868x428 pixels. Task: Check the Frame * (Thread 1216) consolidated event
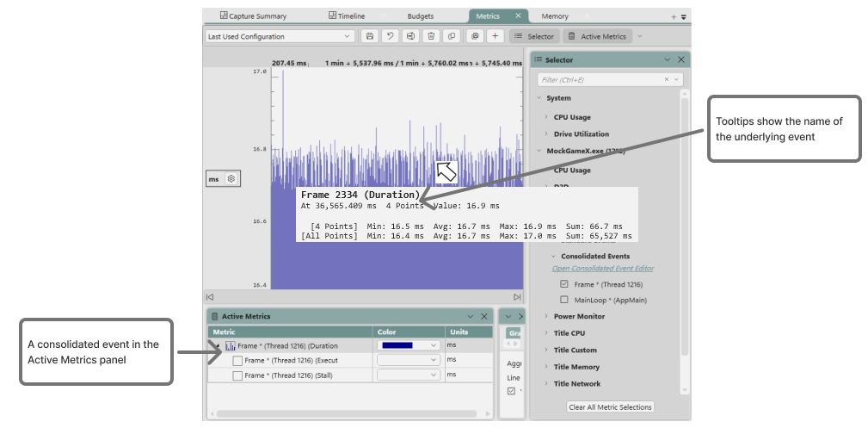(x=564, y=284)
